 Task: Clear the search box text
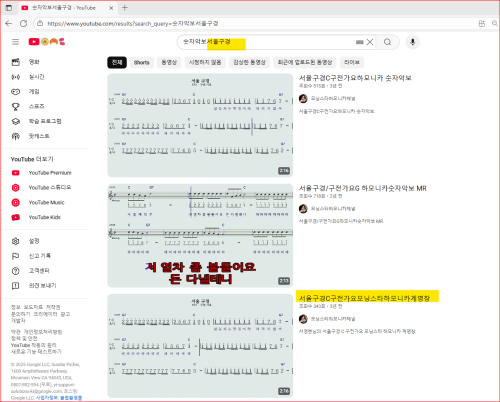tap(370, 42)
